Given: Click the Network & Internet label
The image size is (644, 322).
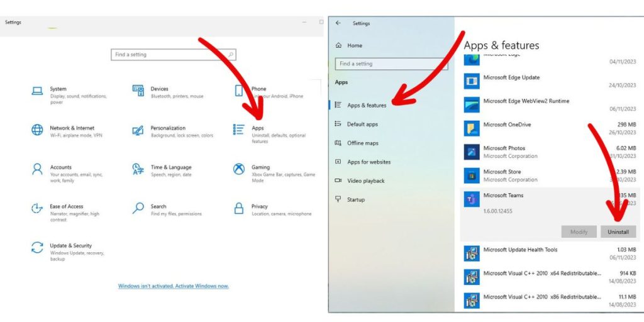Looking at the screenshot, I should click(x=72, y=128).
